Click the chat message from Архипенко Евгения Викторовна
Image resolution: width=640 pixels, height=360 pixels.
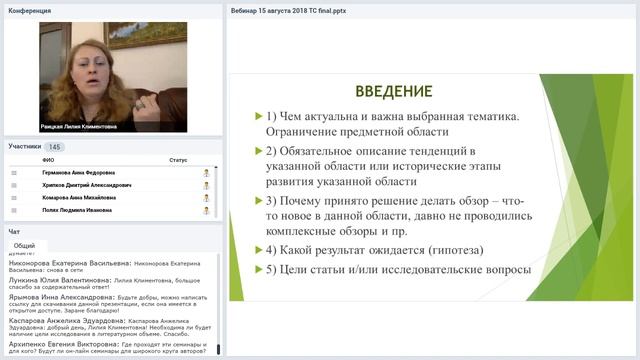[x=108, y=348]
